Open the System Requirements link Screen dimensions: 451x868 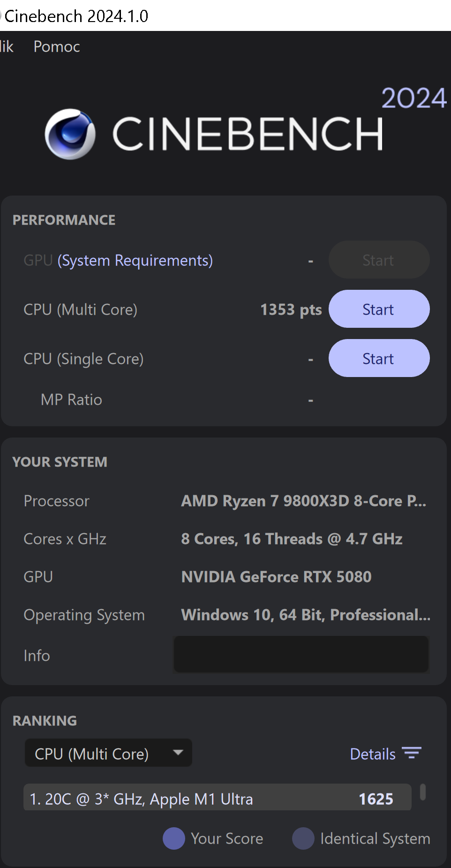[x=135, y=260]
